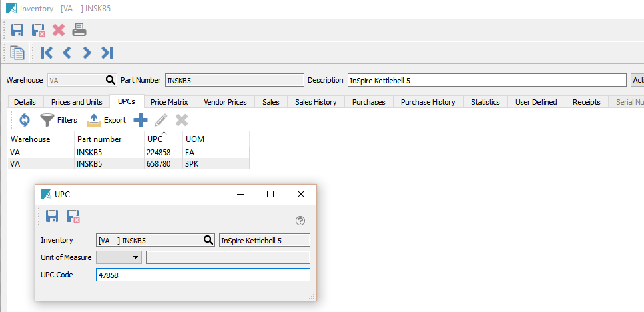Click the Inventory lookup magnifier in dialog

(x=208, y=240)
